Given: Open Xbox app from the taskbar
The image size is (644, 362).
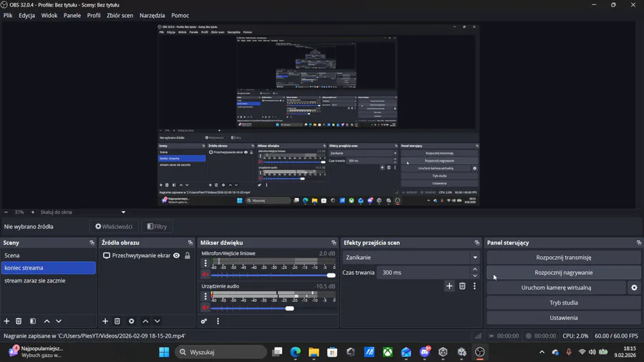Looking at the screenshot, I should pyautogui.click(x=388, y=352).
